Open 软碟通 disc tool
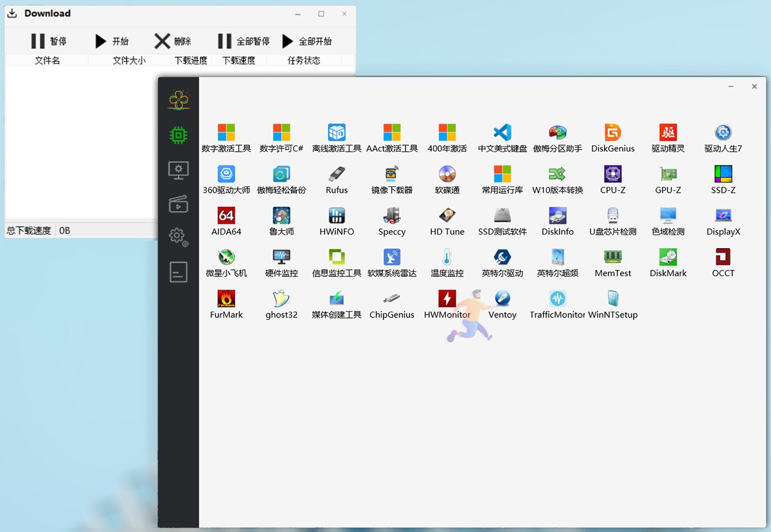This screenshot has height=532, width=771. click(x=447, y=180)
